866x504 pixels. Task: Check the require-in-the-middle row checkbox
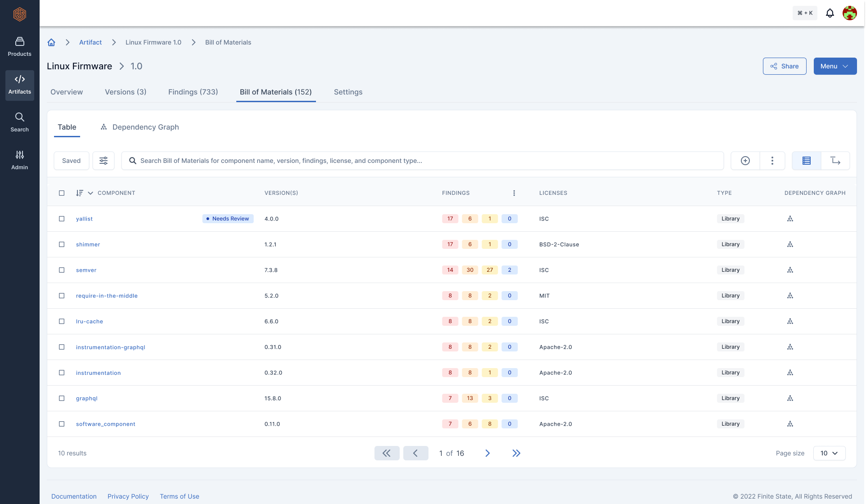pos(62,296)
